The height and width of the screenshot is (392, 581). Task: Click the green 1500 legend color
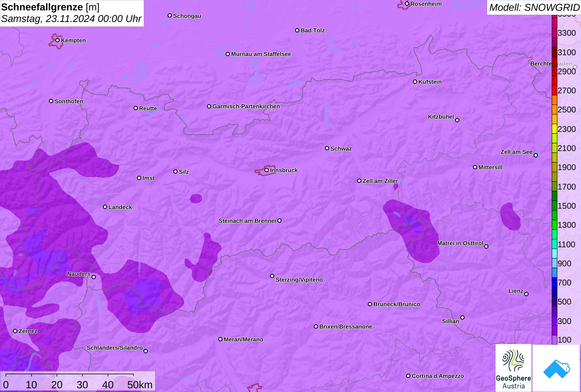[554, 206]
